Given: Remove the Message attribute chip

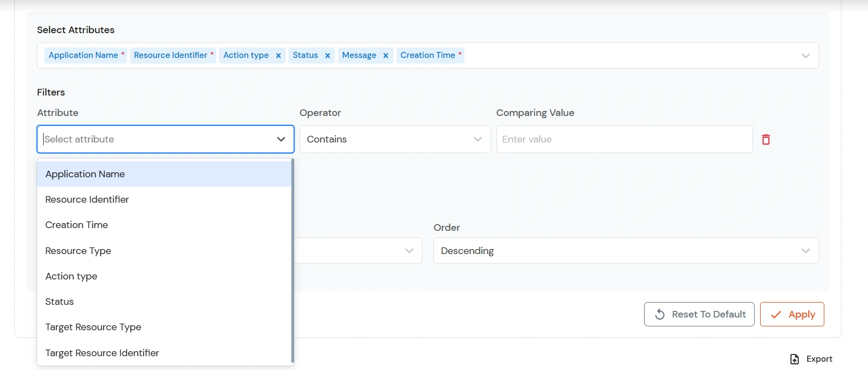Looking at the screenshot, I should coord(385,56).
